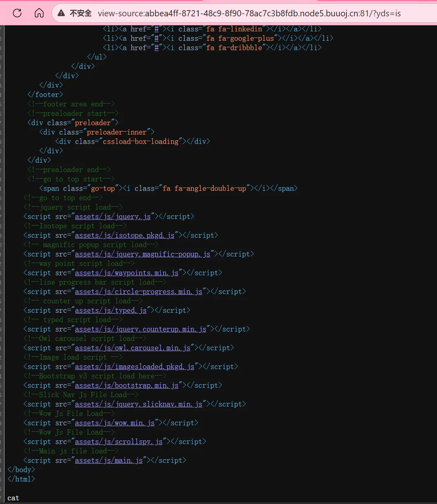Viewport: 437px width, 504px height.
Task: Click the browser reload icon
Action: (x=17, y=13)
